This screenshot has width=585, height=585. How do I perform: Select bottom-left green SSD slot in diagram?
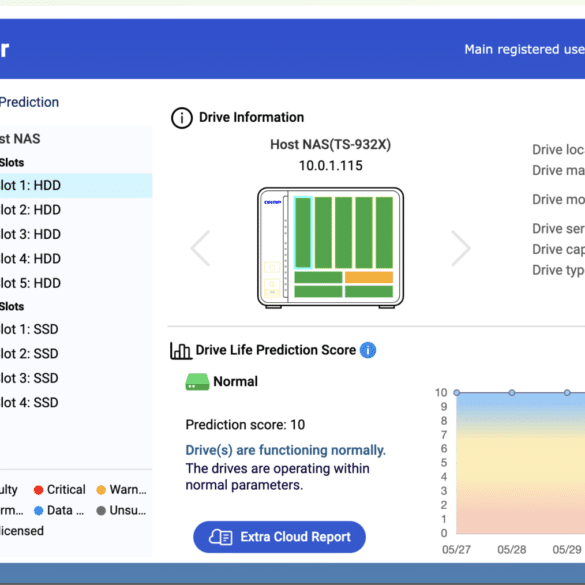[x=318, y=291]
